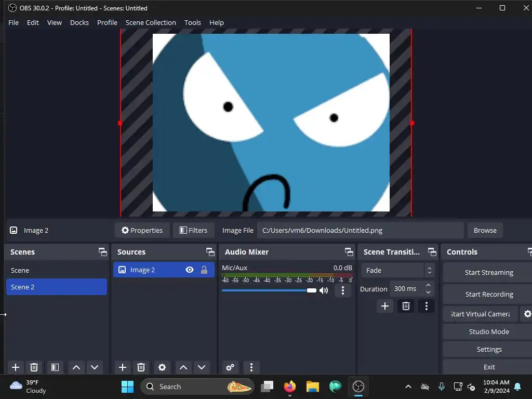Browse for an image file
This screenshot has width=532, height=399.
pyautogui.click(x=485, y=230)
